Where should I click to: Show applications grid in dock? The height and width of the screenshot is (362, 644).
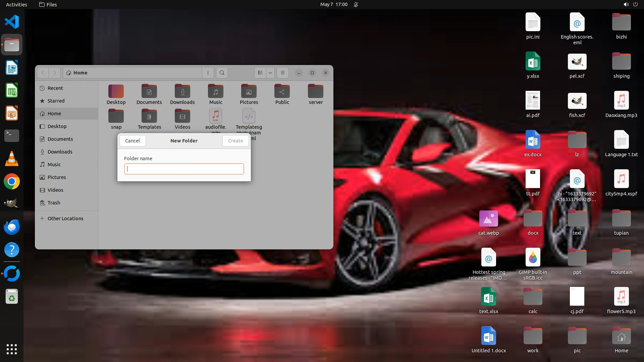[x=12, y=349]
